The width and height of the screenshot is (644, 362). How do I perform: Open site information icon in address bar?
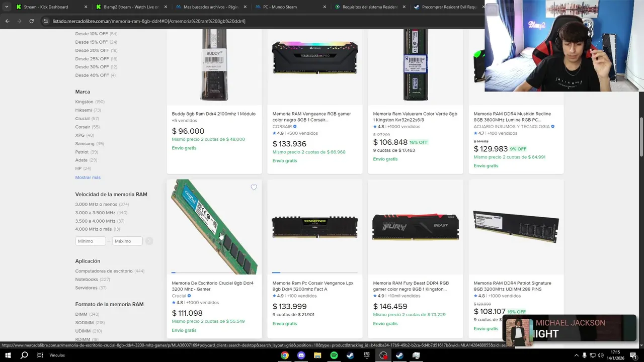46,21
